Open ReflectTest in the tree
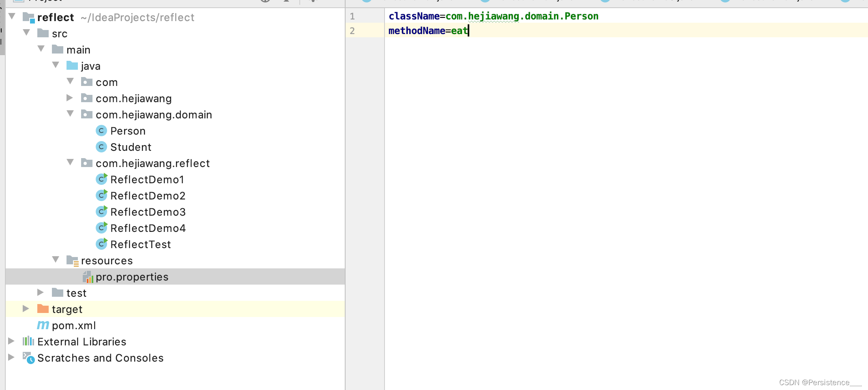This screenshot has width=868, height=390. pos(141,244)
